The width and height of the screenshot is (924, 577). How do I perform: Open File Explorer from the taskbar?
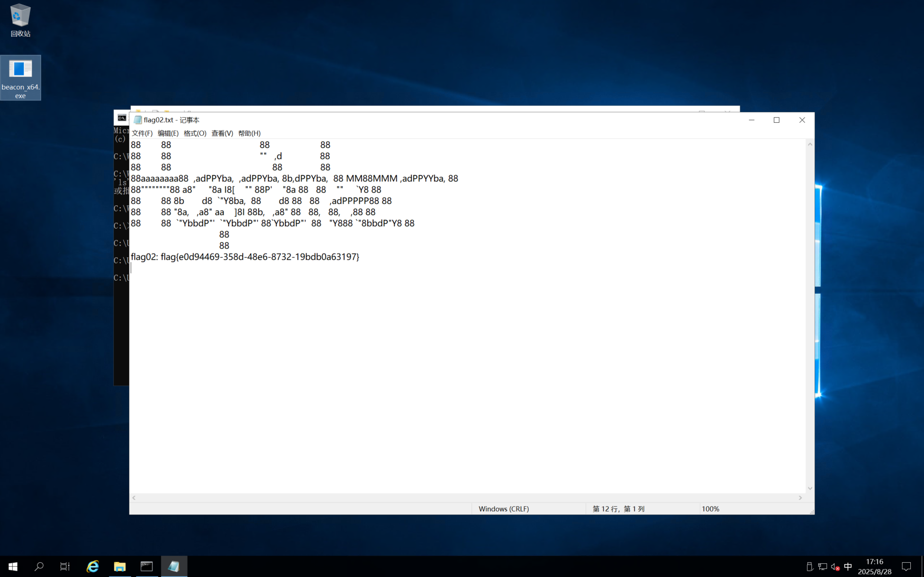[120, 566]
